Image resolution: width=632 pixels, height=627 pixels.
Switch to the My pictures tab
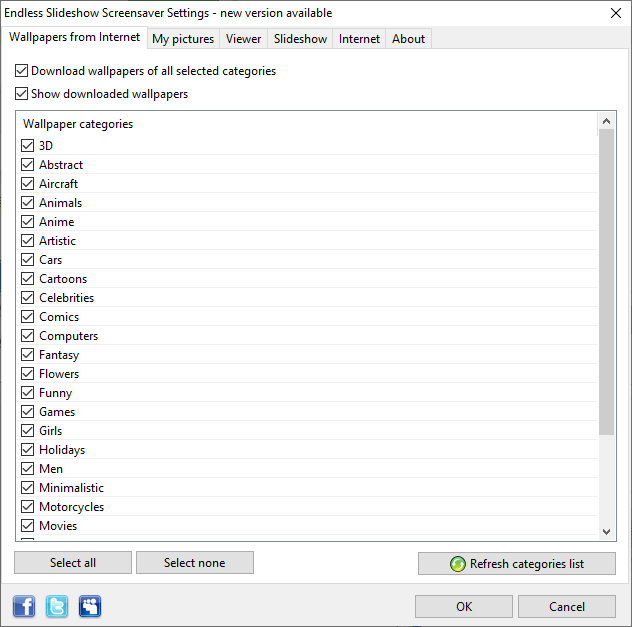[x=183, y=39]
